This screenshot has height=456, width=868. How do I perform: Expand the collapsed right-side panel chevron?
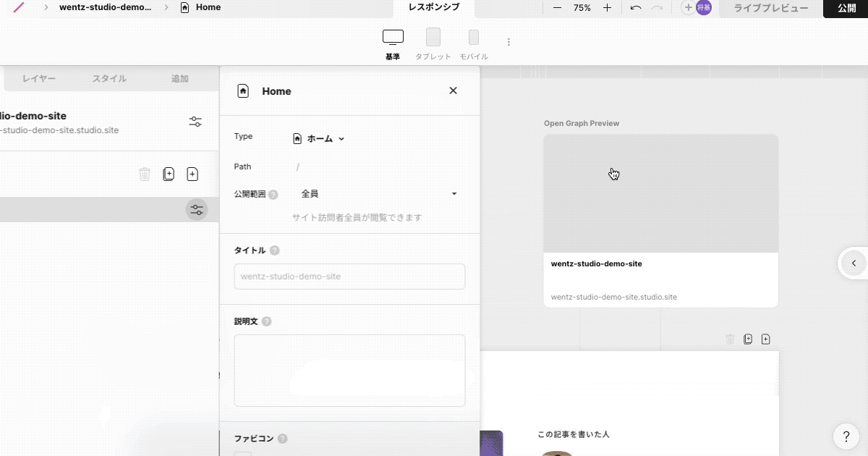tap(854, 263)
